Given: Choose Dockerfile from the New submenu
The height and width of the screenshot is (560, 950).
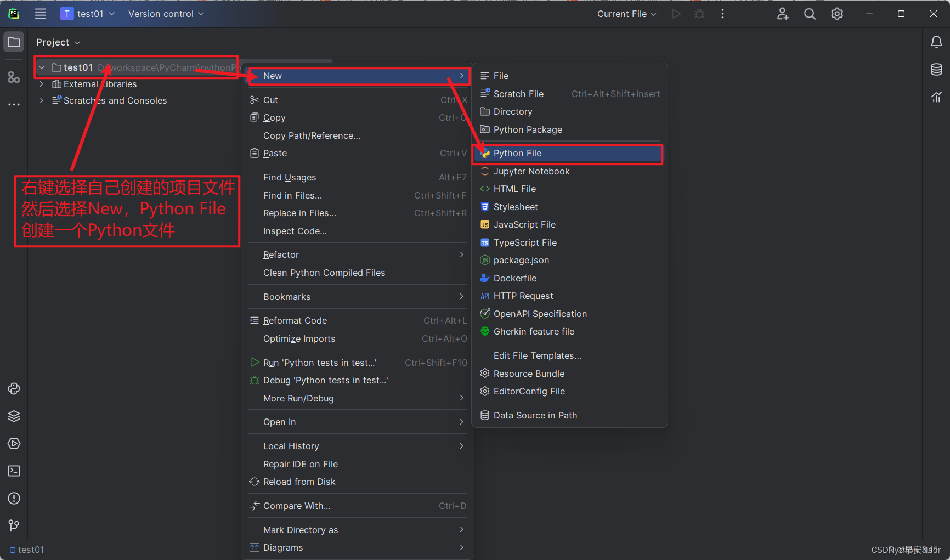Looking at the screenshot, I should 569,278.
